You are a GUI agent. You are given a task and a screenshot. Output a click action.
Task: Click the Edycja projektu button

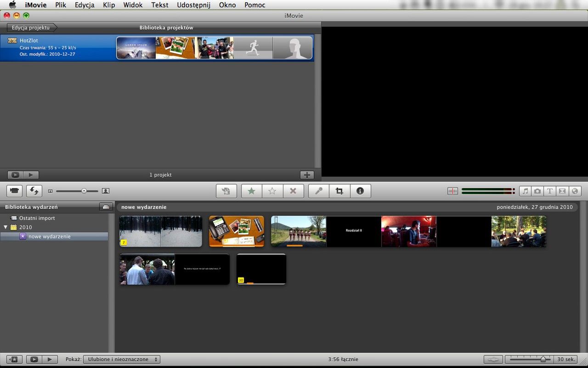click(x=31, y=28)
